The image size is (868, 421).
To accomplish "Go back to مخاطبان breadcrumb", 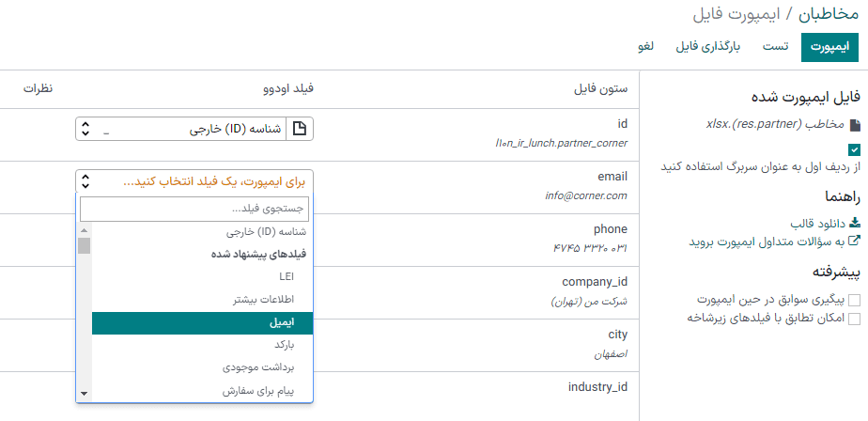I will click(x=829, y=14).
